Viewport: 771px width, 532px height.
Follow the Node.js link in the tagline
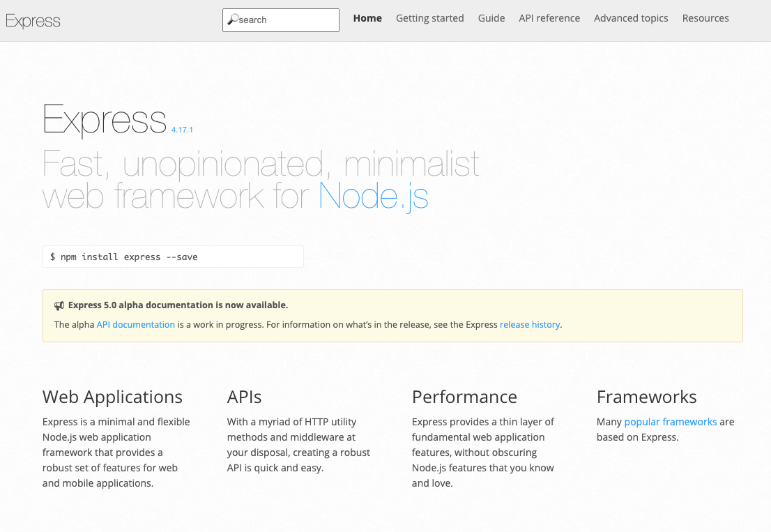coord(373,196)
